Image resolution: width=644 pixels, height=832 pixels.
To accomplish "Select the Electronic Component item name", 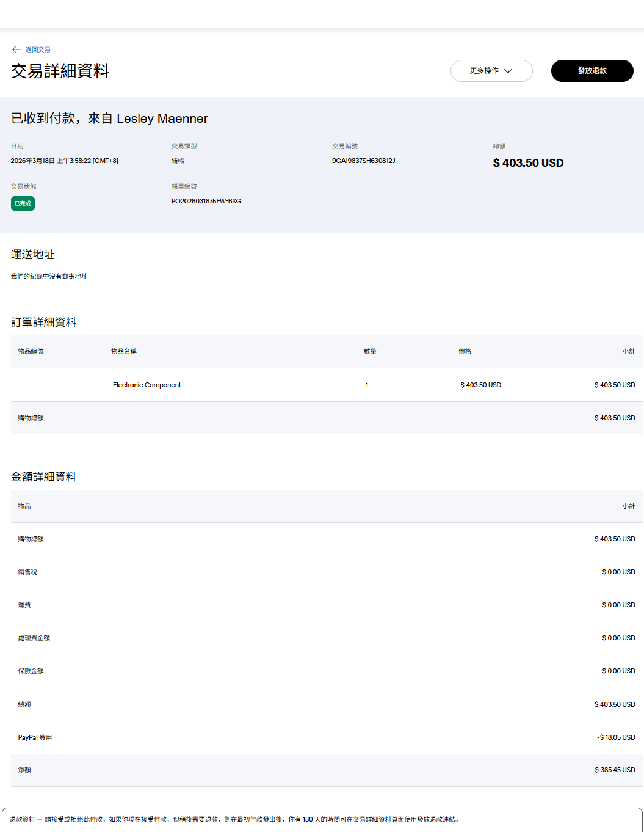I will pyautogui.click(x=147, y=385).
